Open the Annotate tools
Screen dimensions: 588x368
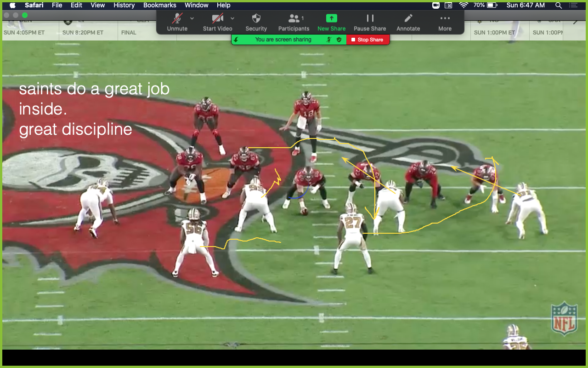tap(408, 22)
